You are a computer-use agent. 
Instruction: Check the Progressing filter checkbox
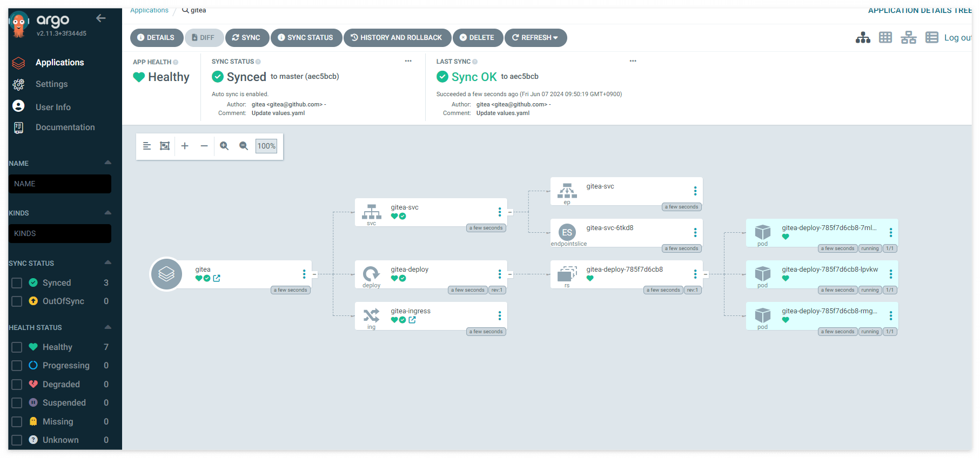17,366
